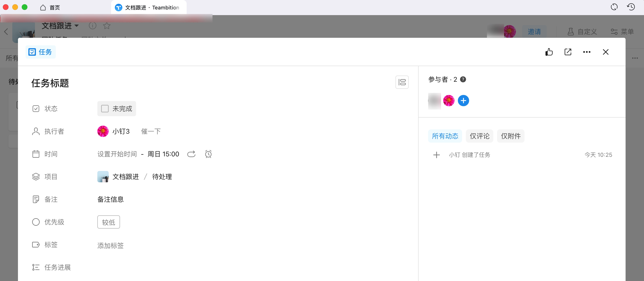Click the repeat task arrow icon
This screenshot has height=281, width=644.
(x=191, y=154)
